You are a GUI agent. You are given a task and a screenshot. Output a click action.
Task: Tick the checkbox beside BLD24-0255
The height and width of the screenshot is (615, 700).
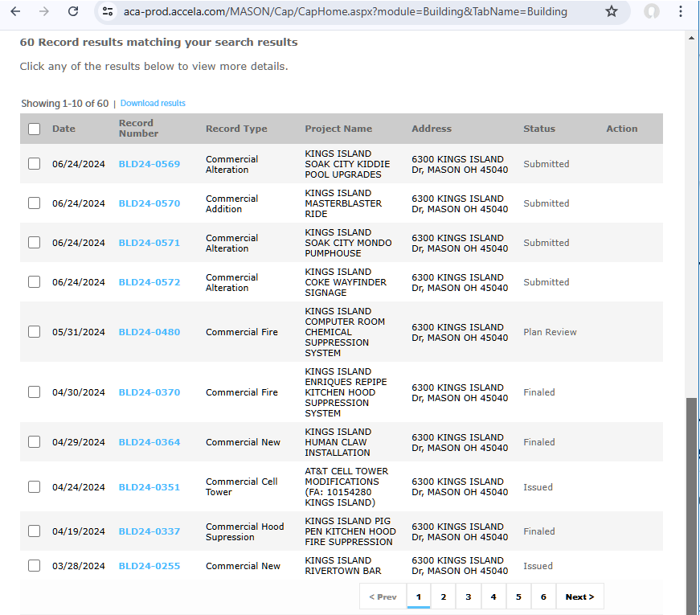coord(34,566)
